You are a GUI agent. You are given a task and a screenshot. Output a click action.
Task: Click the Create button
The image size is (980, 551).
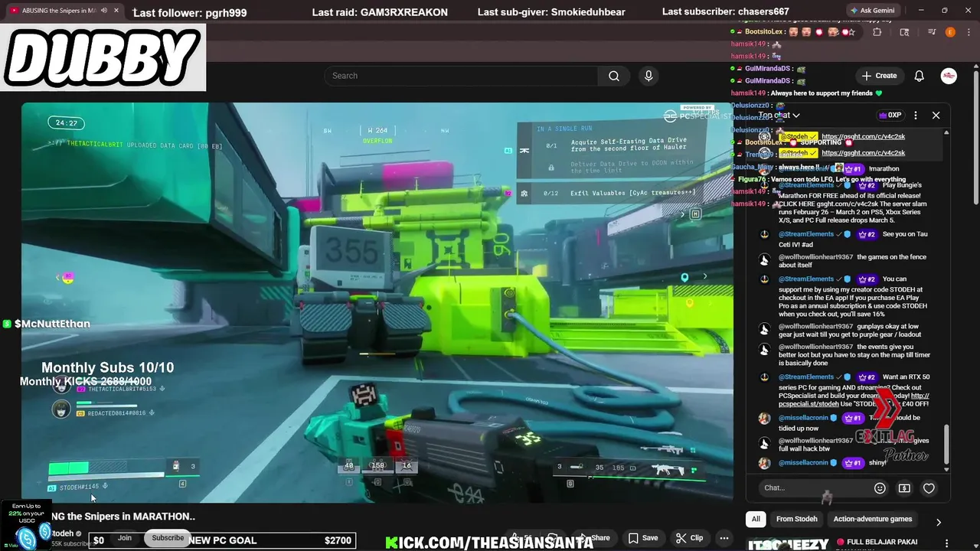click(x=879, y=76)
